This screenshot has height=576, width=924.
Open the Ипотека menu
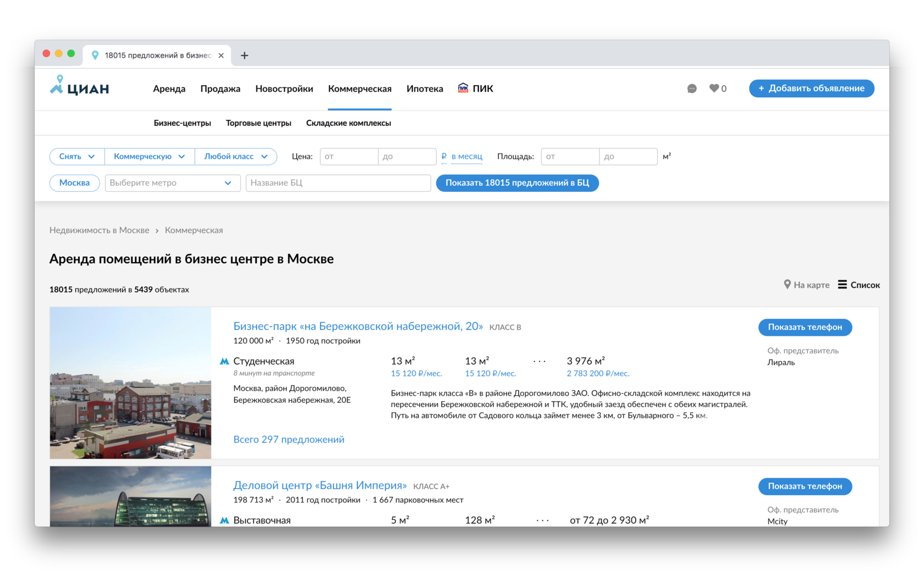pyautogui.click(x=425, y=88)
